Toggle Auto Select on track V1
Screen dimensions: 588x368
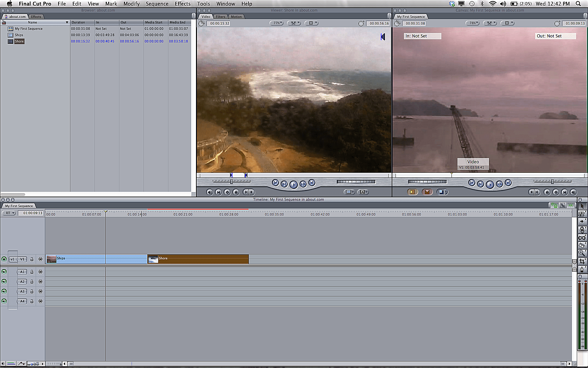(40, 259)
